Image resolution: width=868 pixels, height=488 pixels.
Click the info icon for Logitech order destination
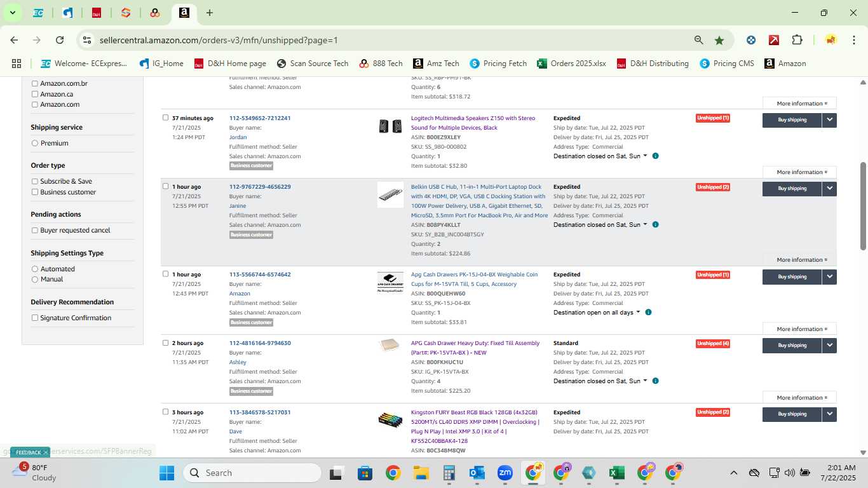coord(655,156)
